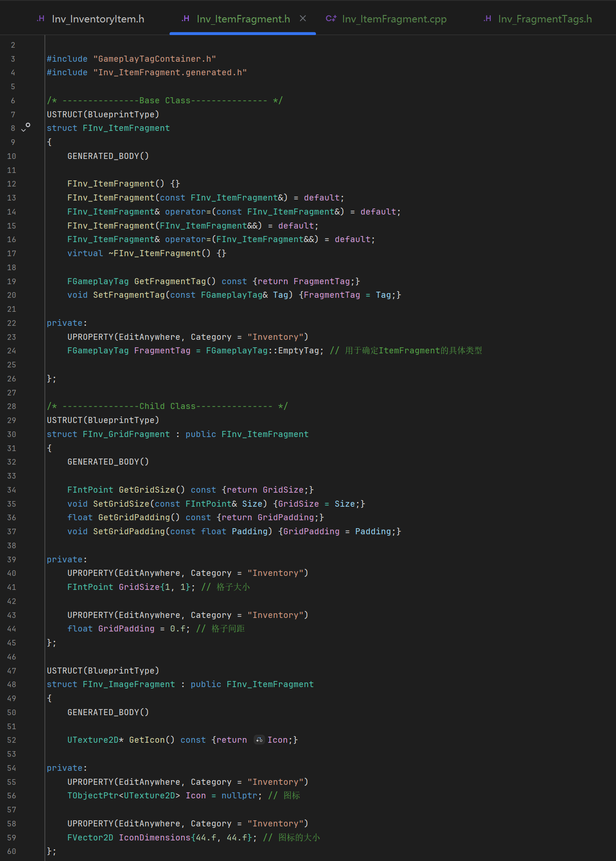Click UPROPERTY macro on line 23
The image size is (616, 861).
coord(188,337)
